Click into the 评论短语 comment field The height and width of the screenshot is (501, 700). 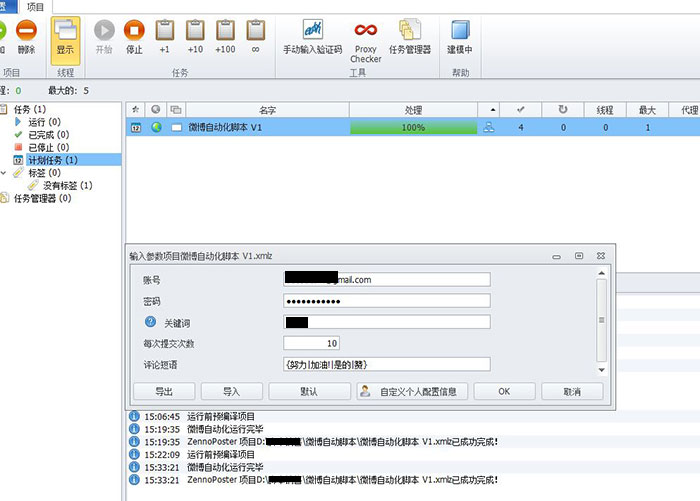coord(387,364)
